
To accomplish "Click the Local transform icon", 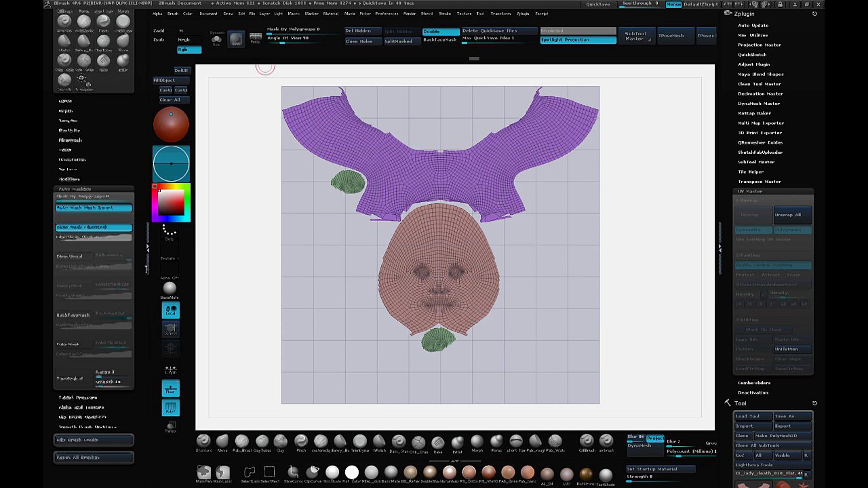I will point(170,310).
